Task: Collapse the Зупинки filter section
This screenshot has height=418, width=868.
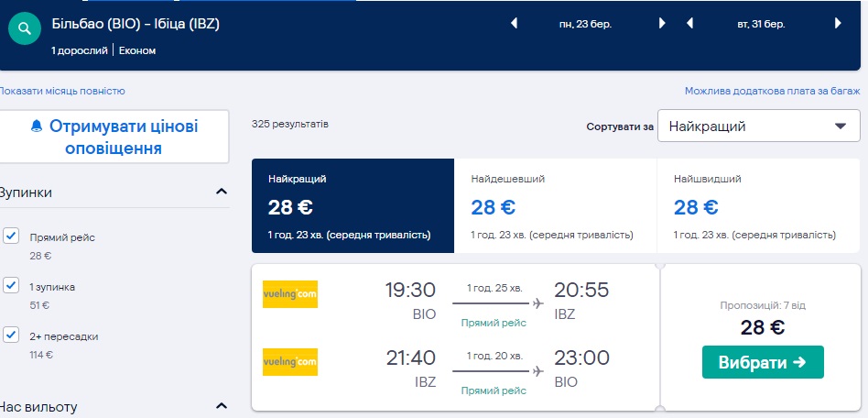Action: [221, 192]
